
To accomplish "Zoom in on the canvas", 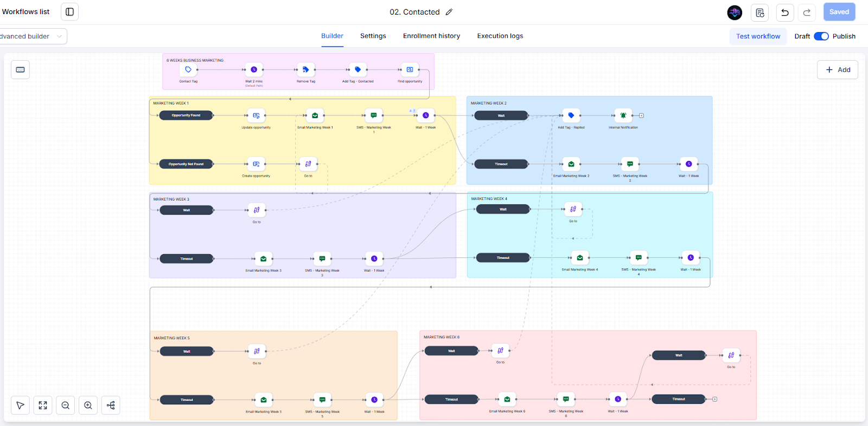I will 88,405.
